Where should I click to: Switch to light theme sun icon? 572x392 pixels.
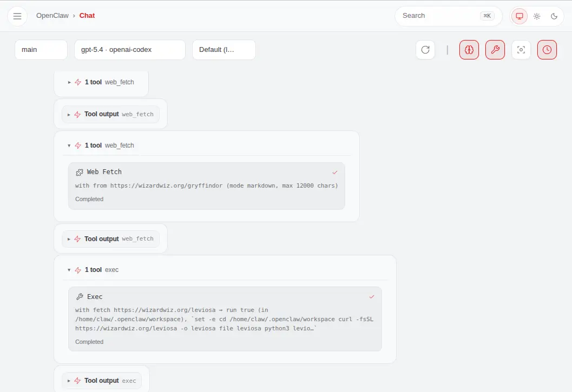tap(537, 16)
